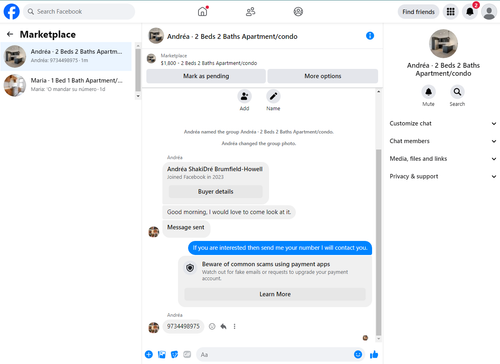Expand Media, files and links section
The width and height of the screenshot is (500, 364).
(x=443, y=159)
